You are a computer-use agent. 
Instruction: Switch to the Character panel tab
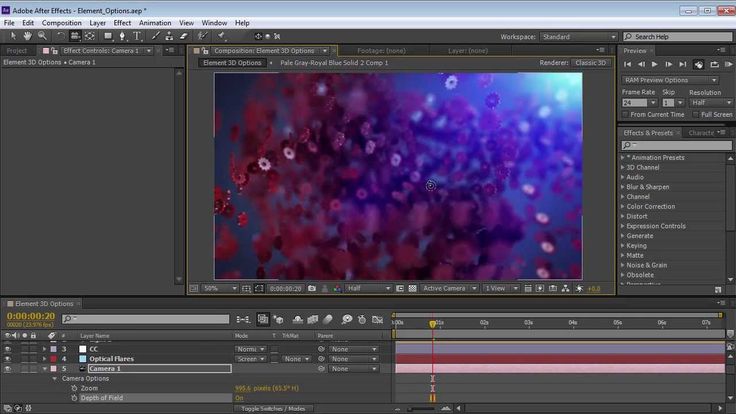click(701, 133)
